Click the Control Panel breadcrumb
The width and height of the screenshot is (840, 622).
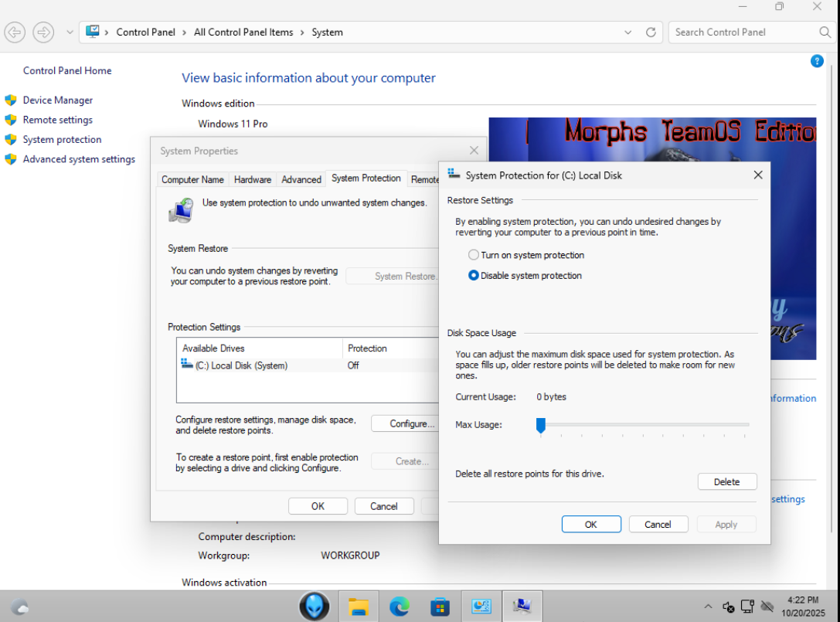click(x=146, y=32)
